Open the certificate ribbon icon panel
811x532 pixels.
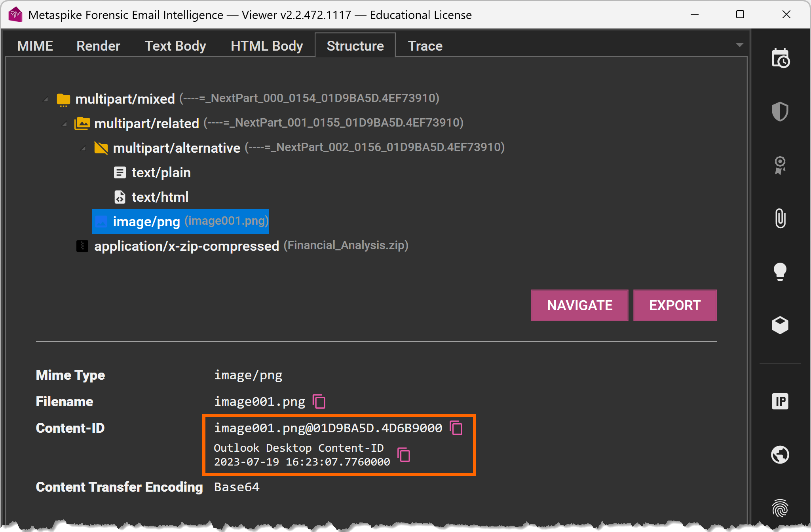point(780,165)
